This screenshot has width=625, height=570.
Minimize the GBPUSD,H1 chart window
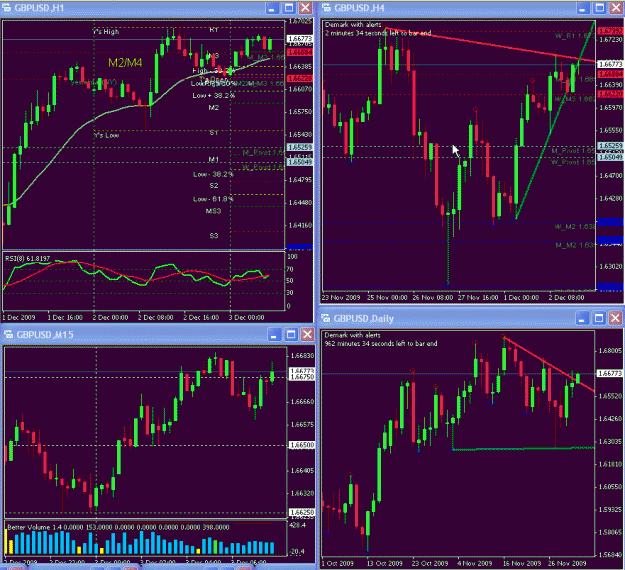(272, 8)
